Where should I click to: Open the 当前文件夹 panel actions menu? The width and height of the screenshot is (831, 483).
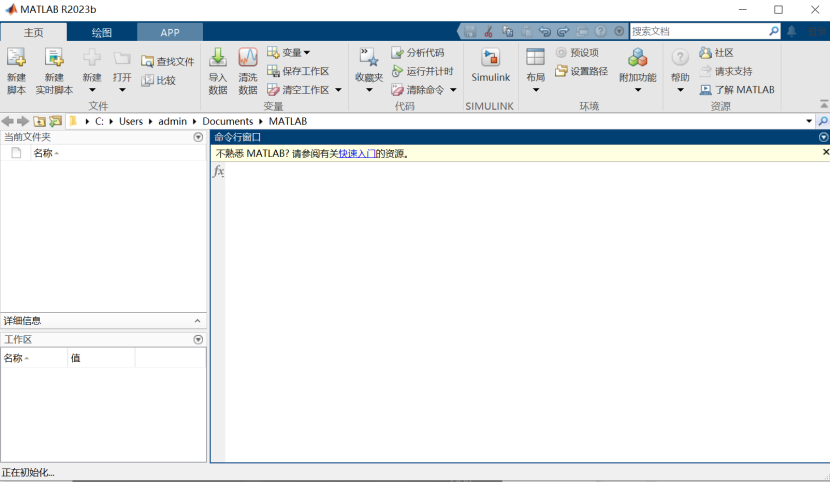click(198, 137)
